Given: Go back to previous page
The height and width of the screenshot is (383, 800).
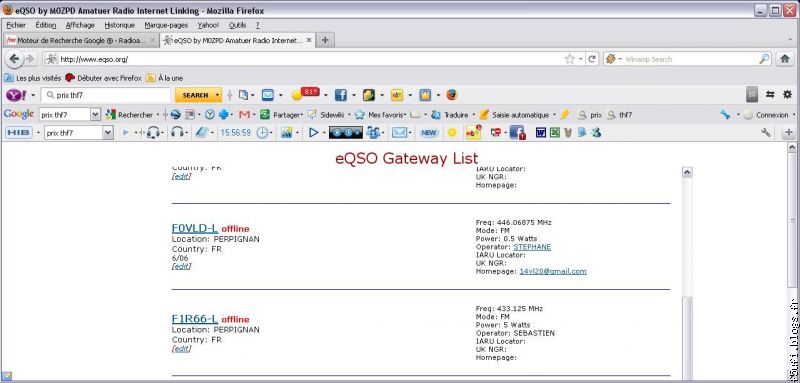Looking at the screenshot, I should click(x=14, y=59).
